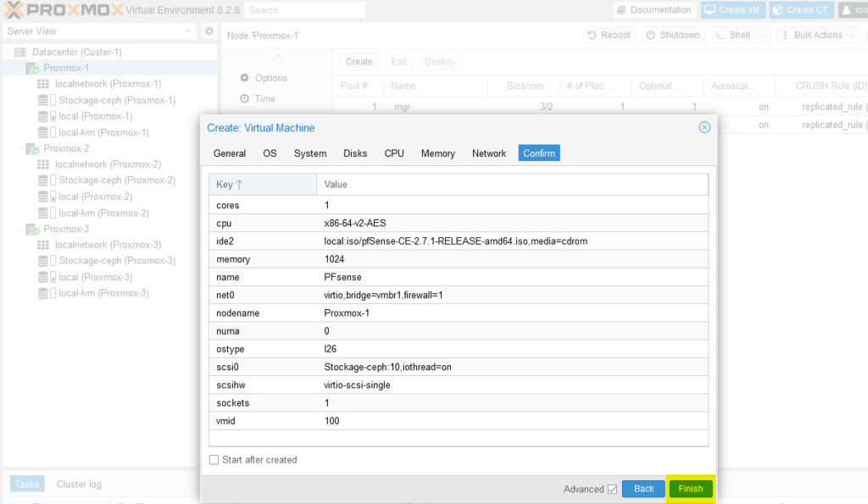Focus the top Search field
The image size is (868, 504).
pos(304,10)
